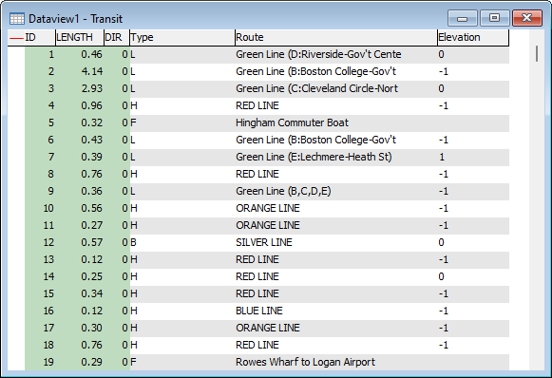Click SILVER LINE route cell
The image size is (552, 378).
click(x=336, y=242)
